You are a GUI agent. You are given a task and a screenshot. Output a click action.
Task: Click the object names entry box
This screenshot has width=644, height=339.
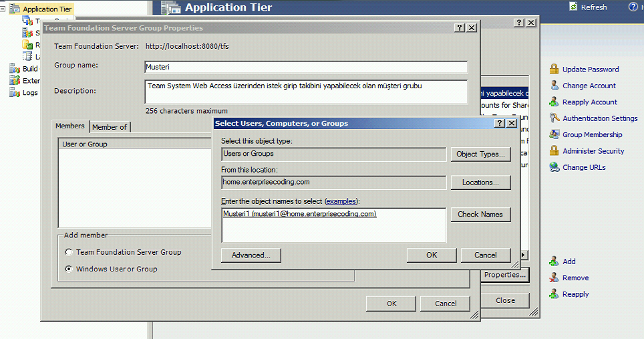coord(333,225)
